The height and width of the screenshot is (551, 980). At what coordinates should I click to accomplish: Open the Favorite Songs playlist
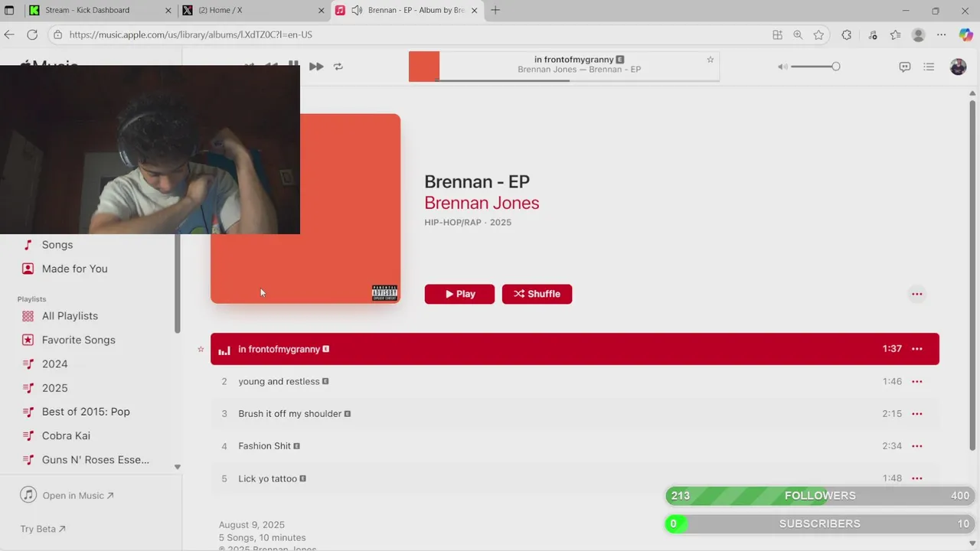coord(78,340)
